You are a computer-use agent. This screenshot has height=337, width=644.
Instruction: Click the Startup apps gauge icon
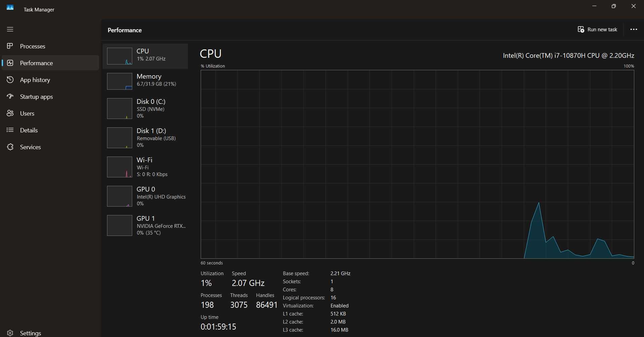point(10,96)
